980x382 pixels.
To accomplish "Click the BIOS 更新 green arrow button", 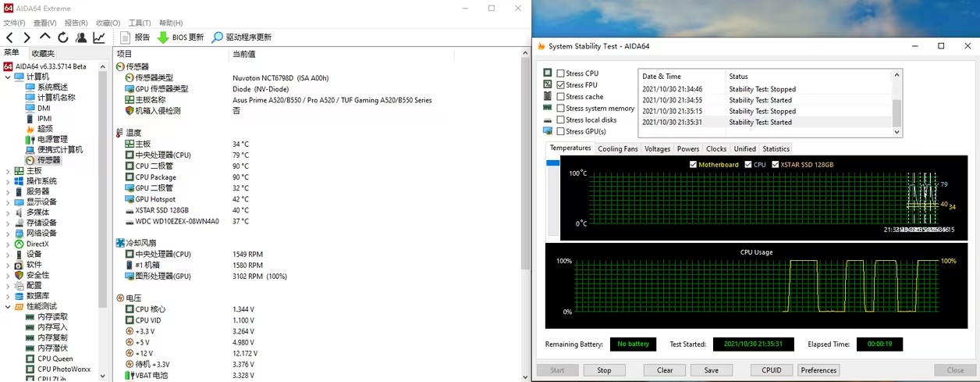I will click(180, 37).
